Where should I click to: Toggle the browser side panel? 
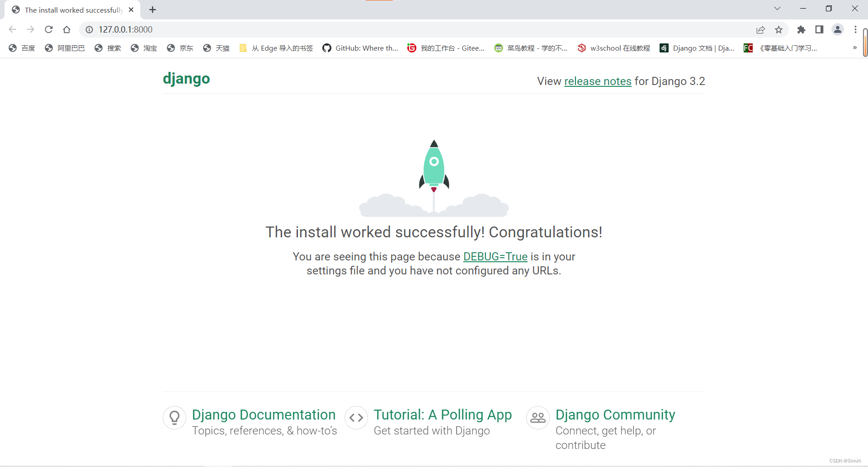point(819,29)
